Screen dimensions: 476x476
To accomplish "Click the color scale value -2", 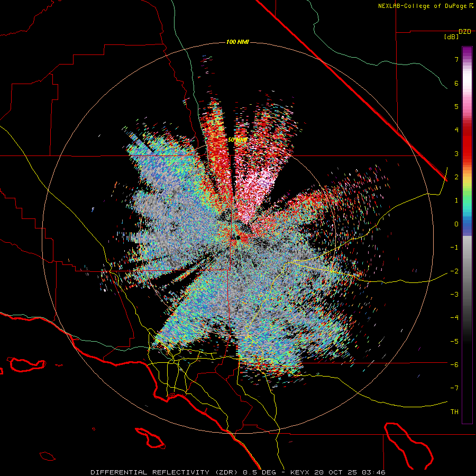I will pyautogui.click(x=454, y=271).
